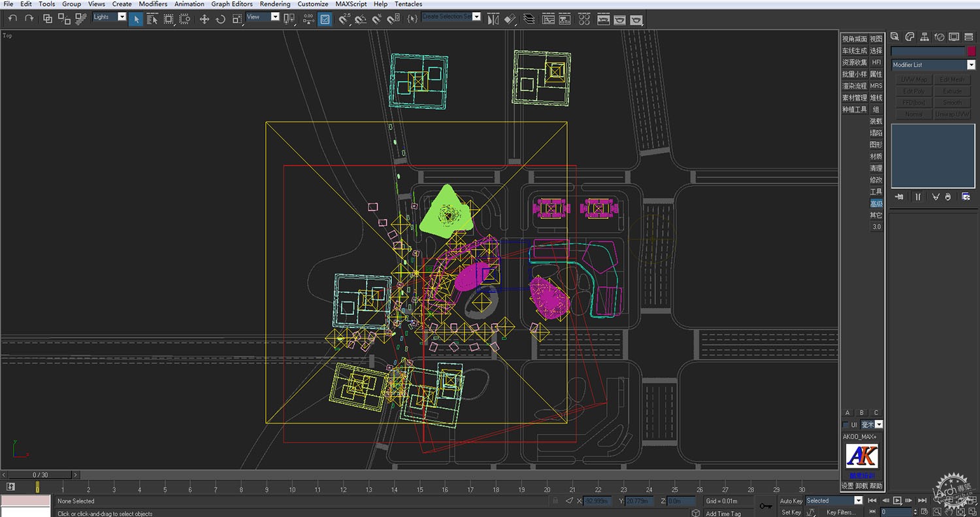Activate the Select and Move tool
The height and width of the screenshot is (517, 980).
(x=204, y=19)
